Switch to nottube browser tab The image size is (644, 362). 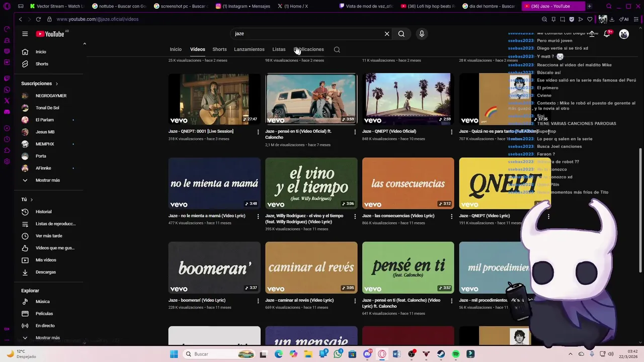119,6
